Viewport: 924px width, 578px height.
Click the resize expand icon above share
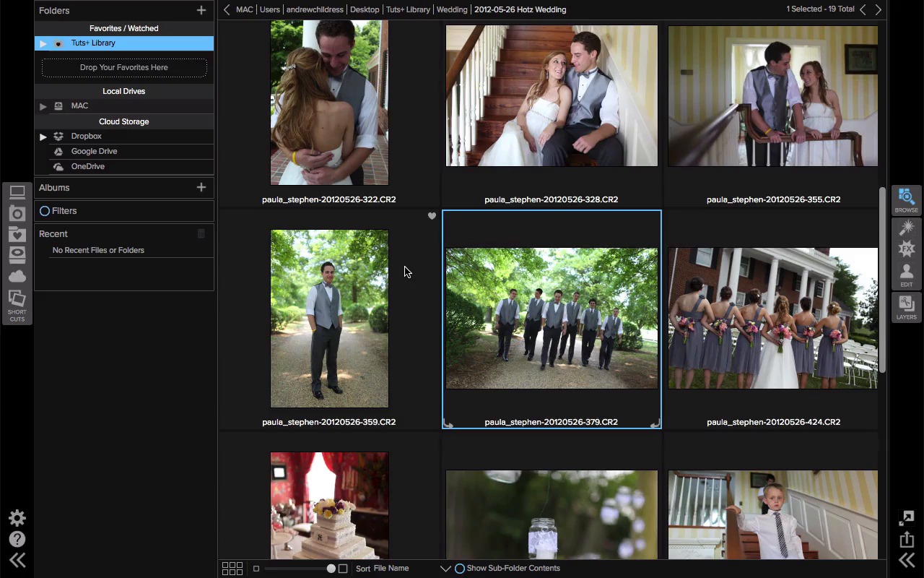pyautogui.click(x=907, y=517)
